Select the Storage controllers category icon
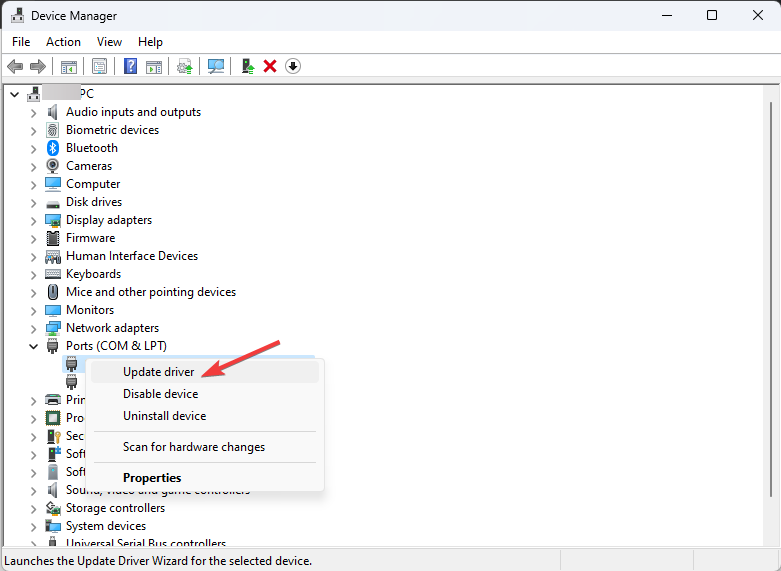Viewport: 781px width, 571px height. (x=53, y=508)
